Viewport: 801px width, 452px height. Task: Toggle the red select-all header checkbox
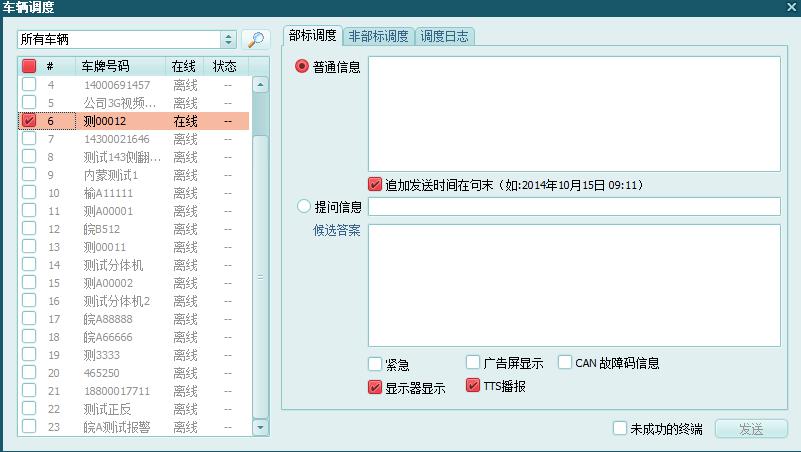29,66
